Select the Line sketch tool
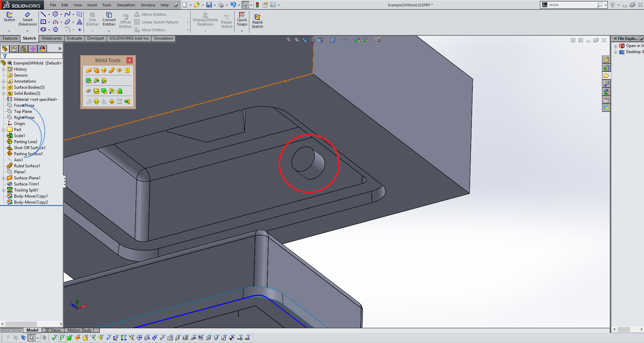Viewport: 644px width, 343px height. click(43, 14)
